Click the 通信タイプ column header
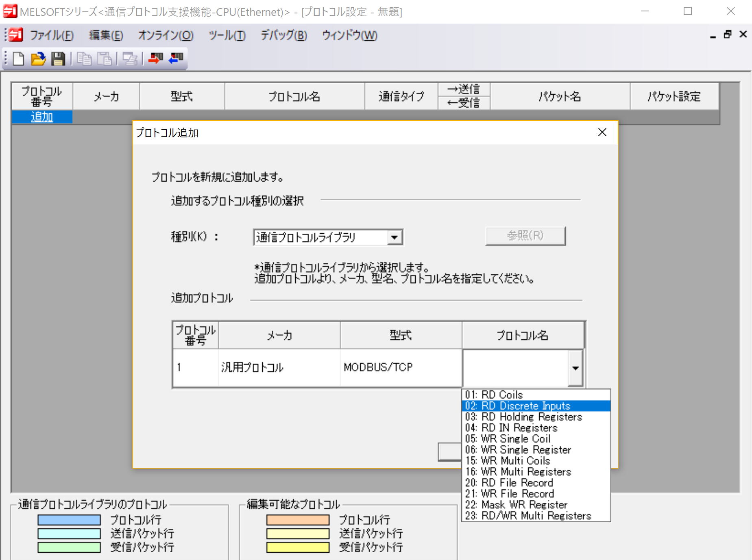The height and width of the screenshot is (560, 752). (x=401, y=96)
